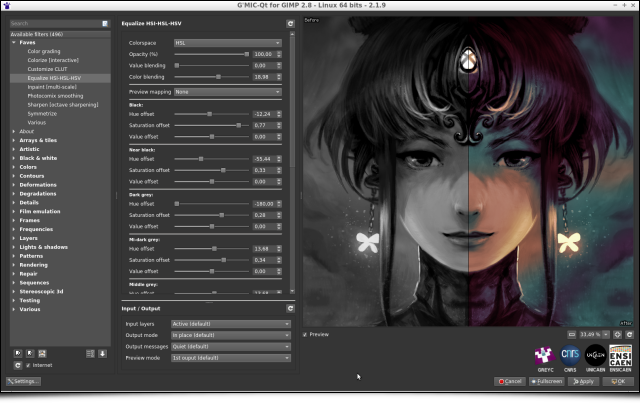Click the preview image area

(x=468, y=171)
